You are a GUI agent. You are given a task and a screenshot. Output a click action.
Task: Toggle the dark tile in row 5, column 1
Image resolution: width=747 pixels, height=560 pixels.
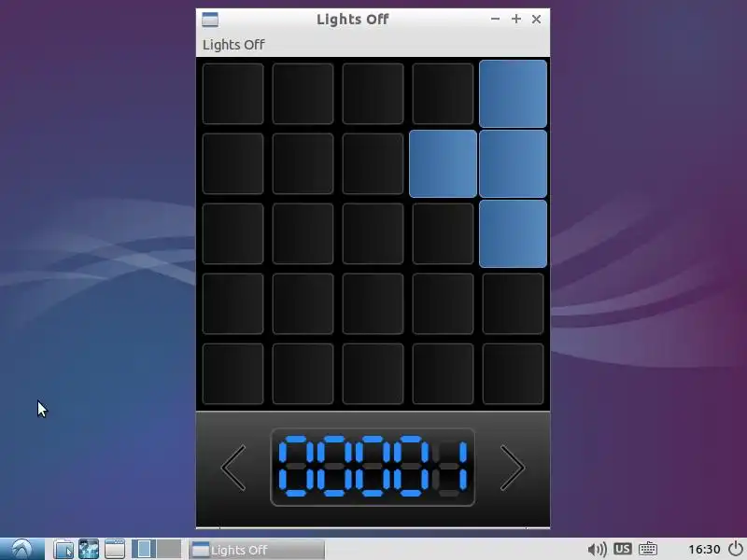(x=233, y=374)
